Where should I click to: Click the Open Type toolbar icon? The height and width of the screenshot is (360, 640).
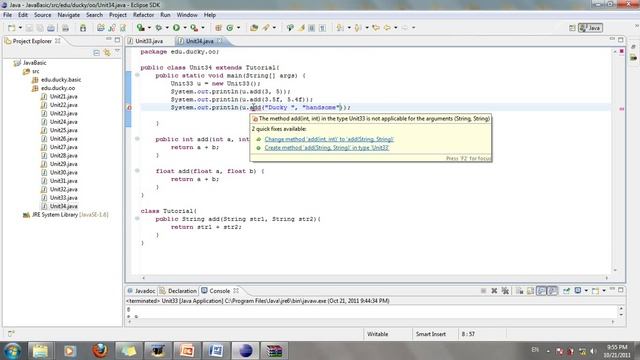(x=254, y=28)
